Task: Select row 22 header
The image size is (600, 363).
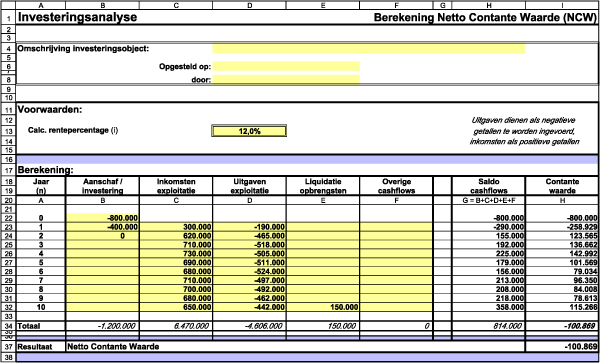Action: click(x=8, y=218)
